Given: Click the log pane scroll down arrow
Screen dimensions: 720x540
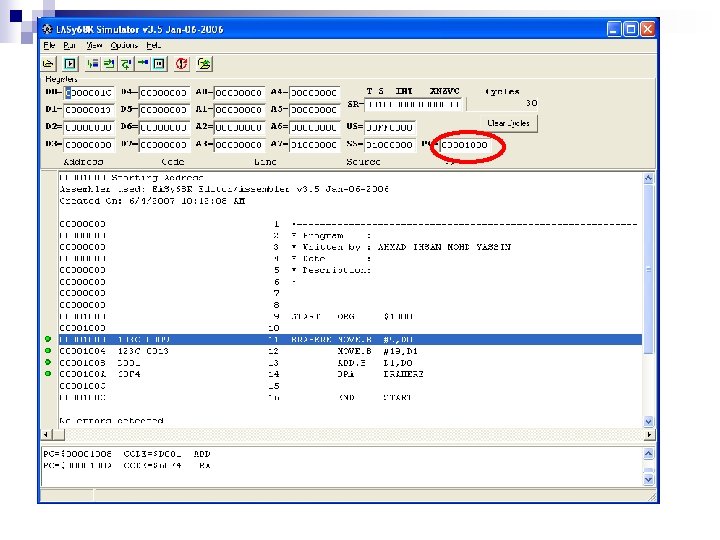Looking at the screenshot, I should (648, 479).
